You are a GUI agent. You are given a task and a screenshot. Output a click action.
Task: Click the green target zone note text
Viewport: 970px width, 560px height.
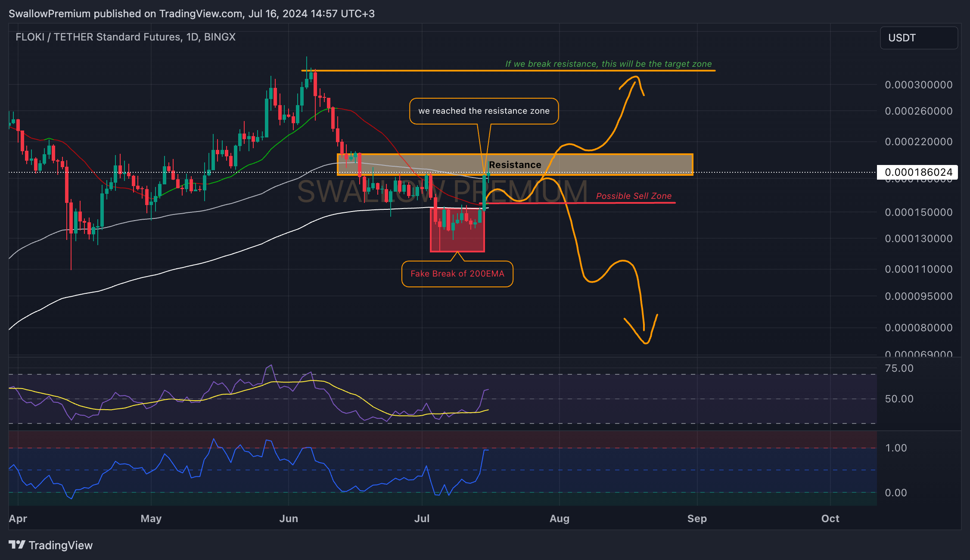point(608,64)
